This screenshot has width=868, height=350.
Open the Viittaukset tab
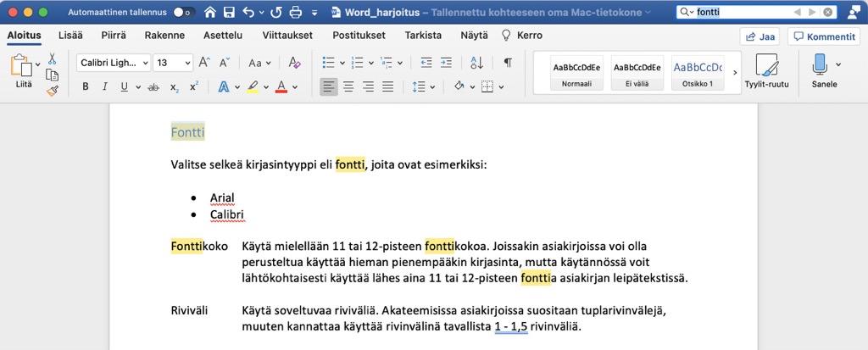[x=287, y=36]
